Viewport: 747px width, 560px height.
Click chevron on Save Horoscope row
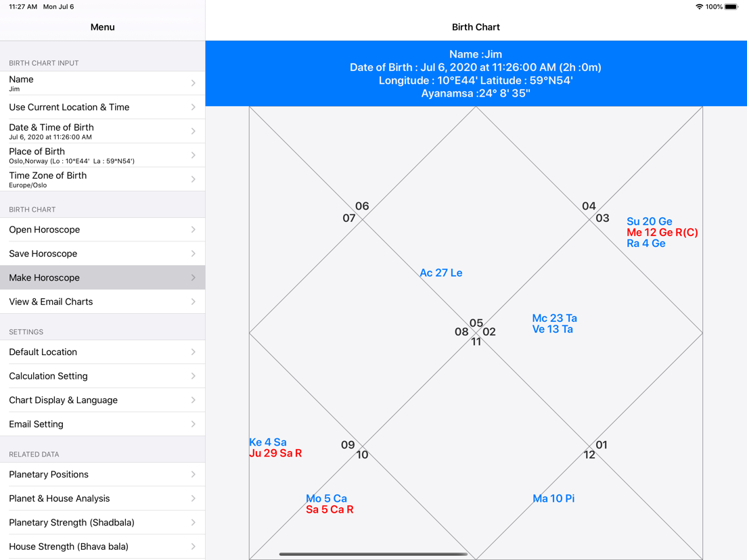pyautogui.click(x=194, y=254)
